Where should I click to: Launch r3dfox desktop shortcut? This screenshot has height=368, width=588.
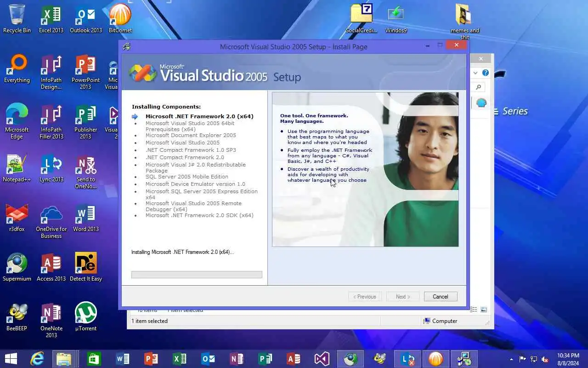click(17, 218)
